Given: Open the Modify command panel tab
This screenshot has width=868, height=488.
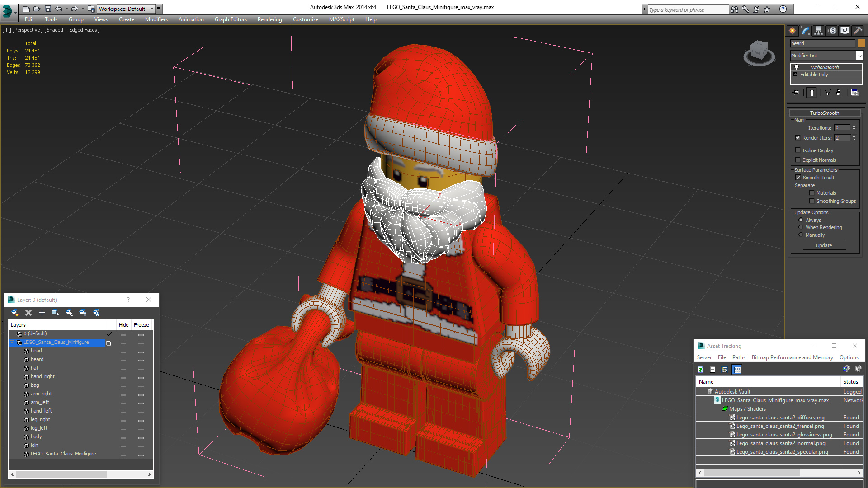Looking at the screenshot, I should pyautogui.click(x=806, y=31).
